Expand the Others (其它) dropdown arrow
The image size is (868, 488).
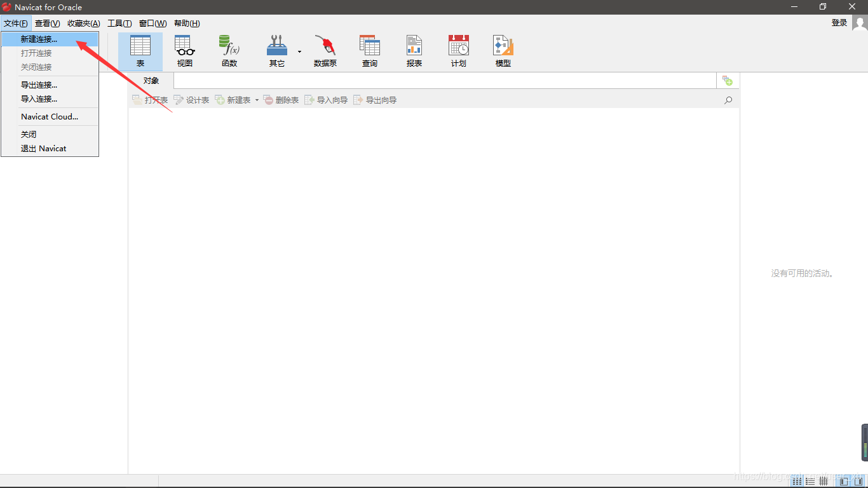[x=299, y=51]
